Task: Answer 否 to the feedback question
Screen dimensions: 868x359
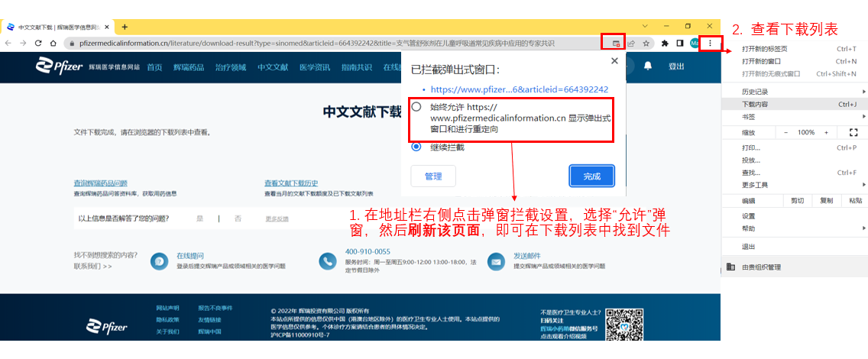Action: click(238, 218)
